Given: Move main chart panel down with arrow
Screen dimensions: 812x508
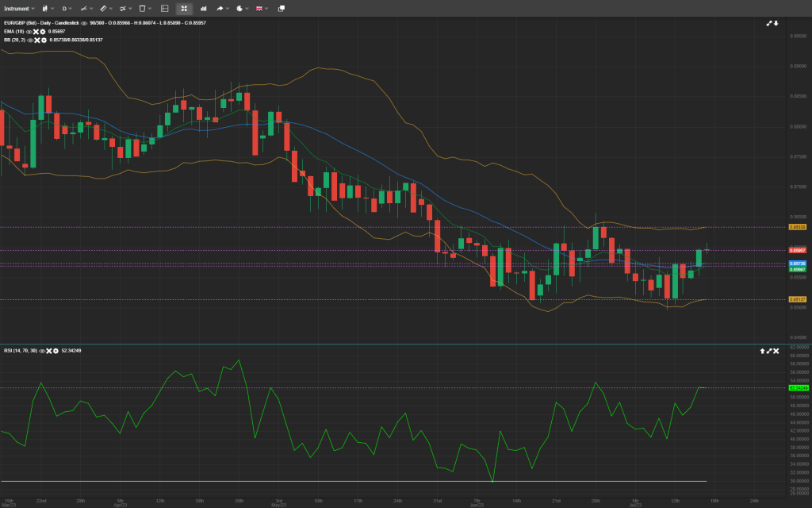Looking at the screenshot, I should [x=776, y=23].
